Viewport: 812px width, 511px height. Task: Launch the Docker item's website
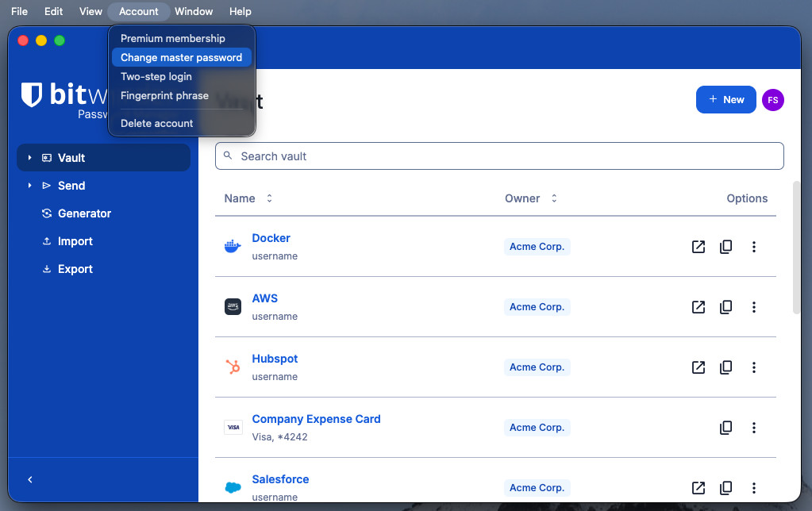coord(698,247)
